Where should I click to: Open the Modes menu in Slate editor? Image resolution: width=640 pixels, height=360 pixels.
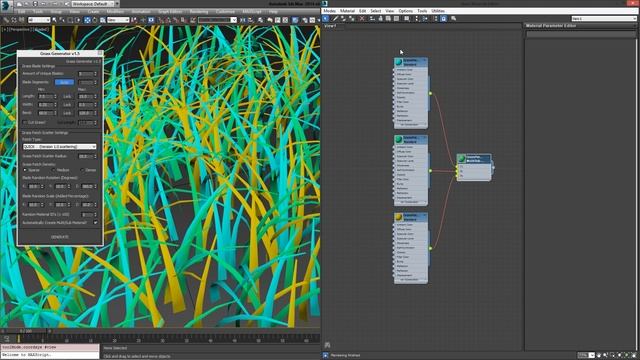coord(329,11)
